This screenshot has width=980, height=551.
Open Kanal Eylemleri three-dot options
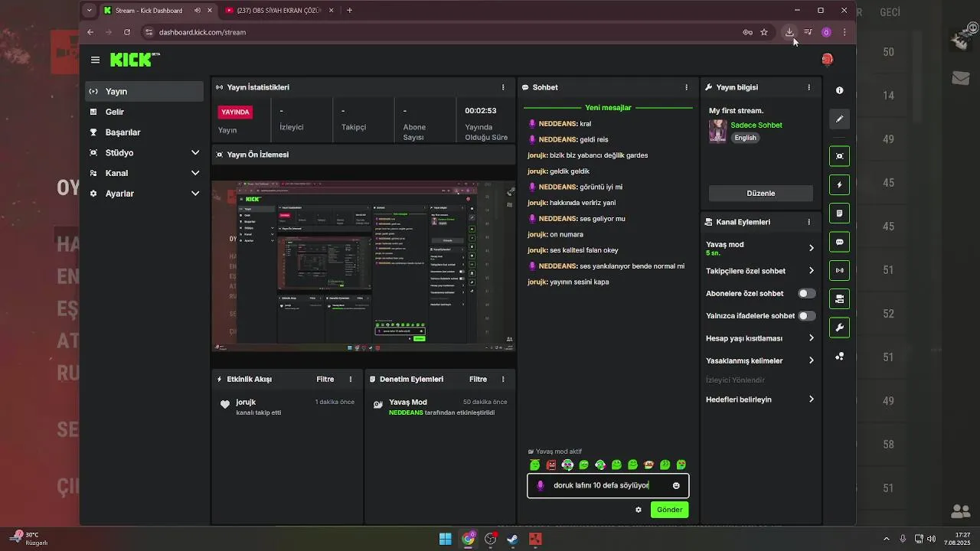pyautogui.click(x=808, y=222)
